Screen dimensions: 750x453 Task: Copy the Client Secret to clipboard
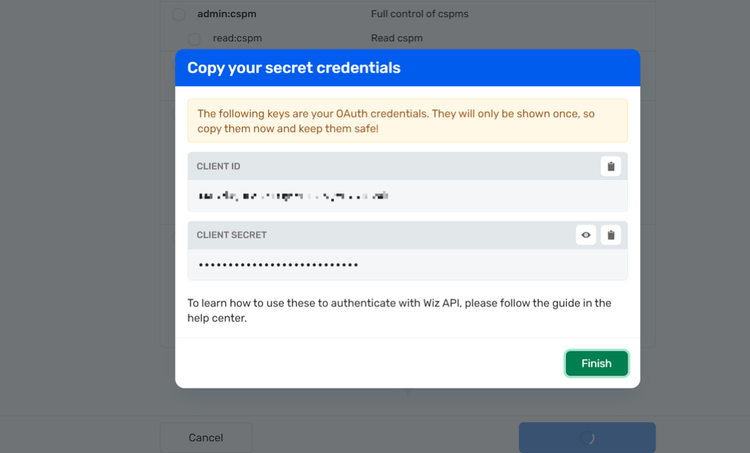coord(611,235)
